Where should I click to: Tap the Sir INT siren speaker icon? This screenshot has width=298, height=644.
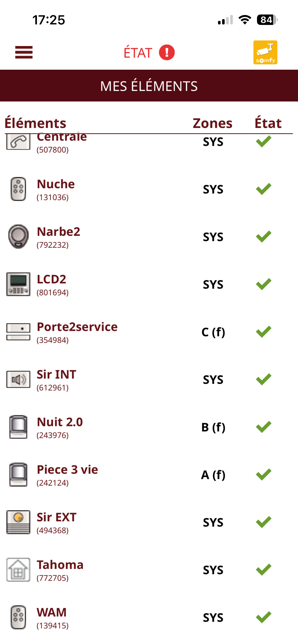[x=18, y=379]
